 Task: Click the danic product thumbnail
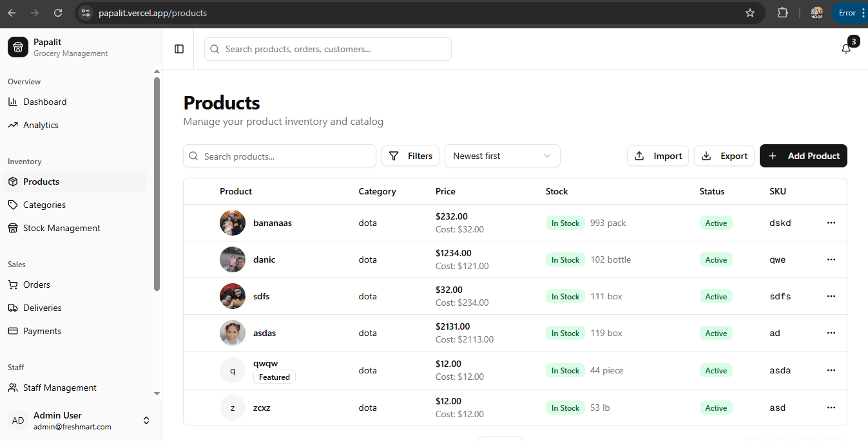(233, 259)
